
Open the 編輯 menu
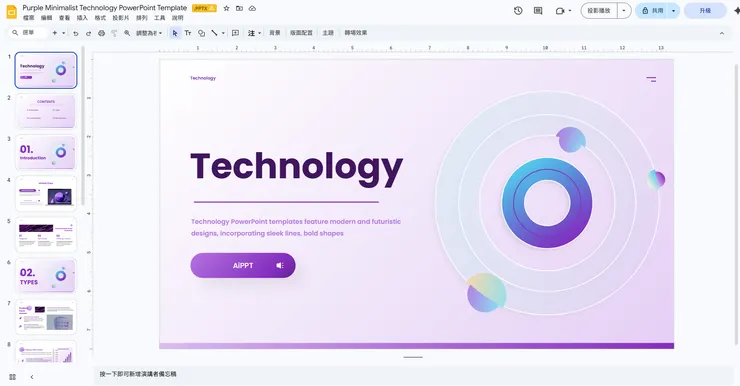tap(46, 18)
